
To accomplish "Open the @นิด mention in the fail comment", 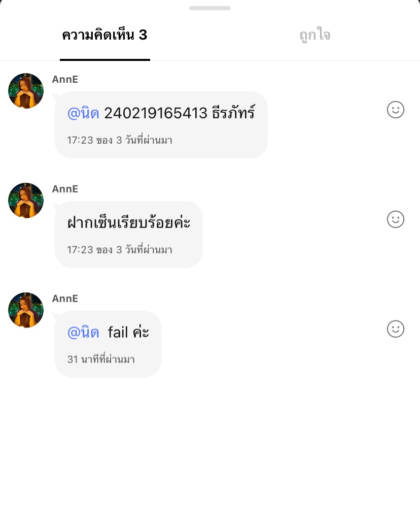I will [x=83, y=333].
